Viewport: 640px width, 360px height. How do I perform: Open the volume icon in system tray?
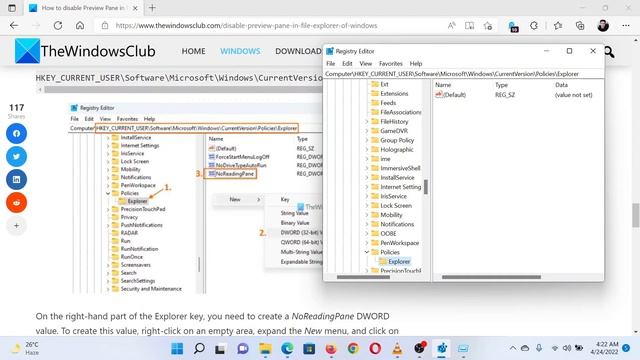(567, 348)
